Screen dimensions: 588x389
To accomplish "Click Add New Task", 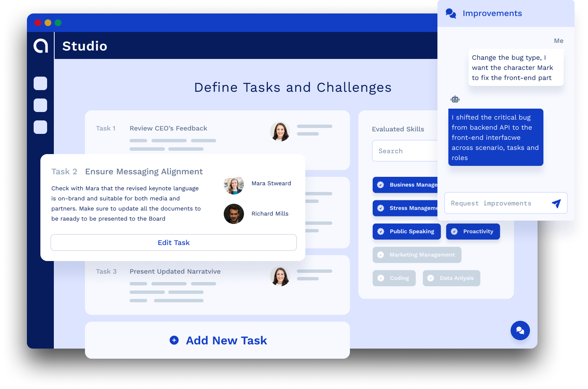I will [x=217, y=340].
